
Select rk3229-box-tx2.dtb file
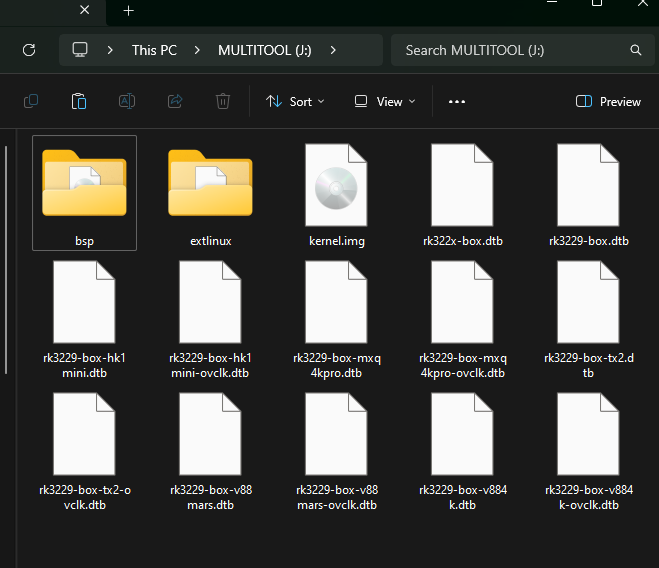[588, 320]
